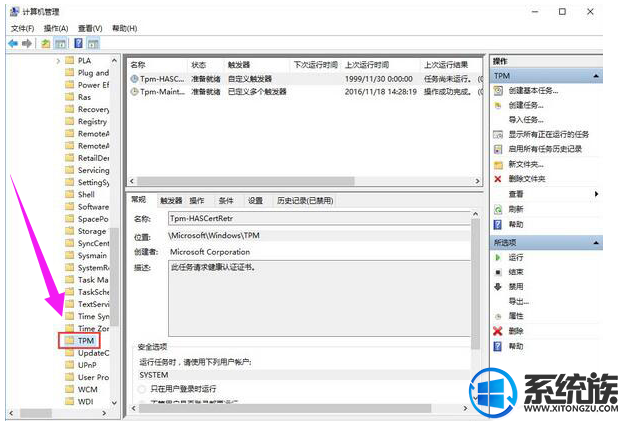Click the clock icon of Tpm-Maint task
The height and width of the screenshot is (421, 618).
134,91
